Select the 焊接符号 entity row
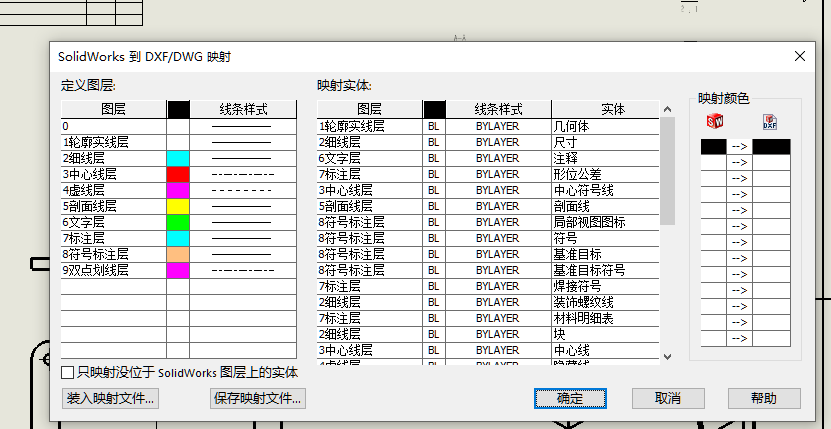 [x=488, y=286]
